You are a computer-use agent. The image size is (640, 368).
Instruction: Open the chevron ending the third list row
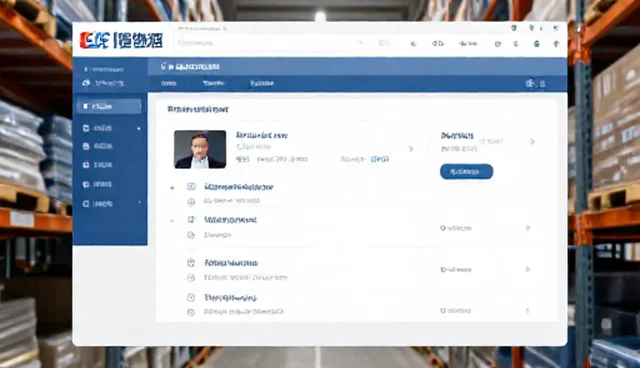[527, 269]
